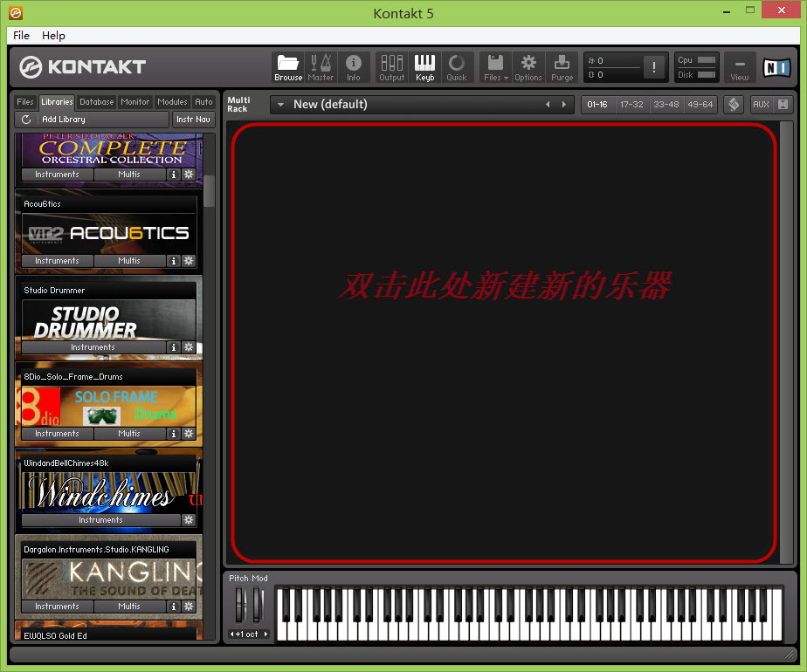807x672 pixels.
Task: Click the Kontakt logo in header
Action: pos(83,67)
